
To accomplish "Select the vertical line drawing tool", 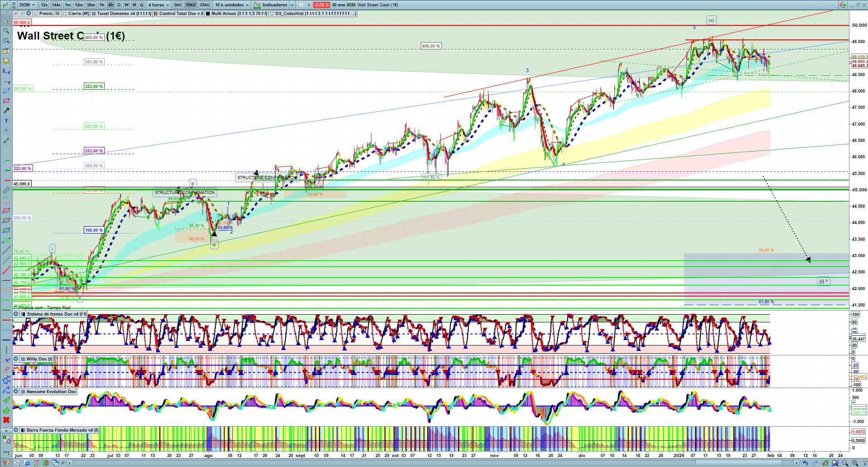I will click(6, 350).
